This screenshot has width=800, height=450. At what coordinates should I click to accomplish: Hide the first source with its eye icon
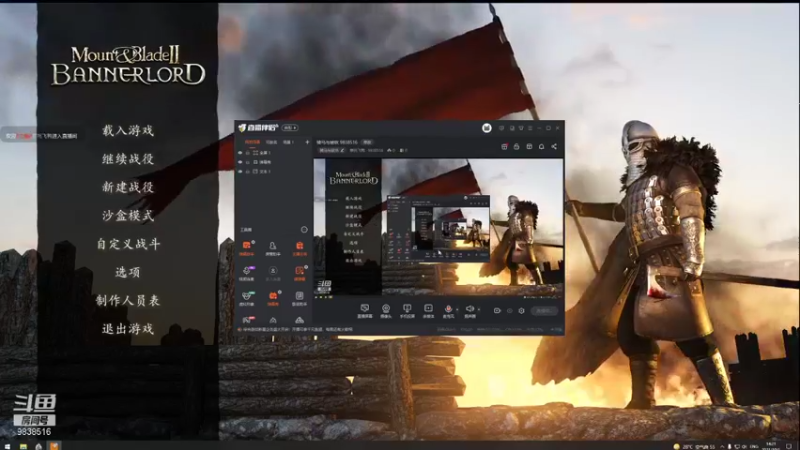pos(240,153)
